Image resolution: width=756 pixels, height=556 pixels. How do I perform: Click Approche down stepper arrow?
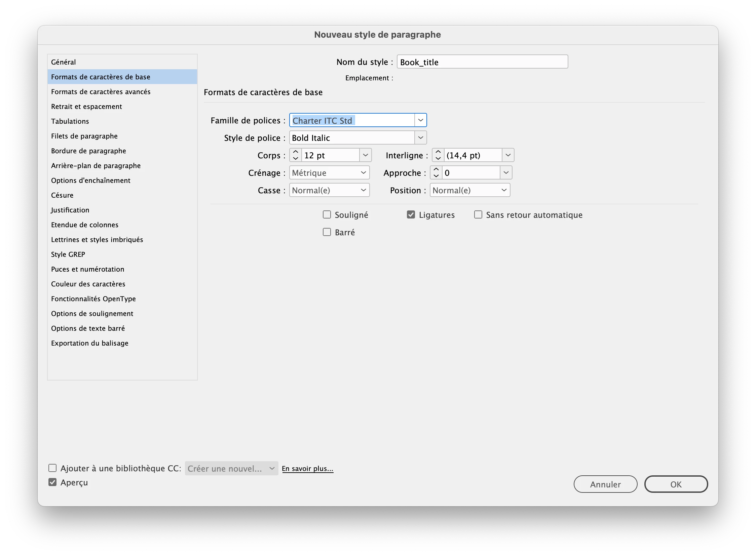click(436, 176)
